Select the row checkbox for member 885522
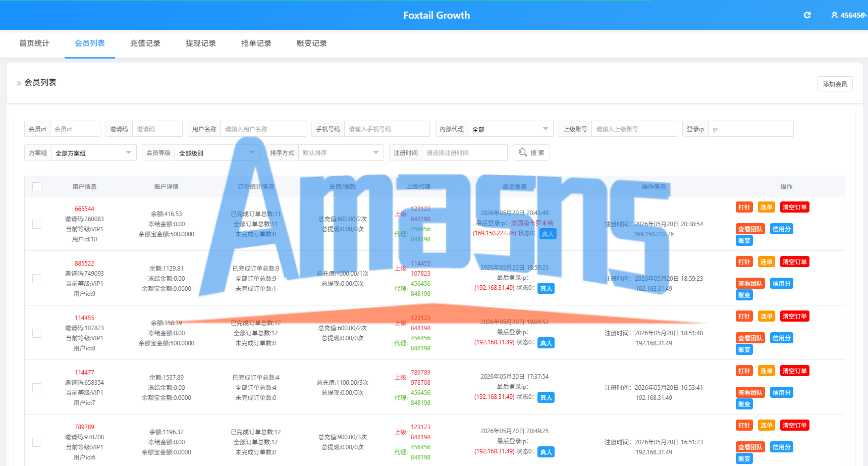This screenshot has width=868, height=466. (x=37, y=279)
